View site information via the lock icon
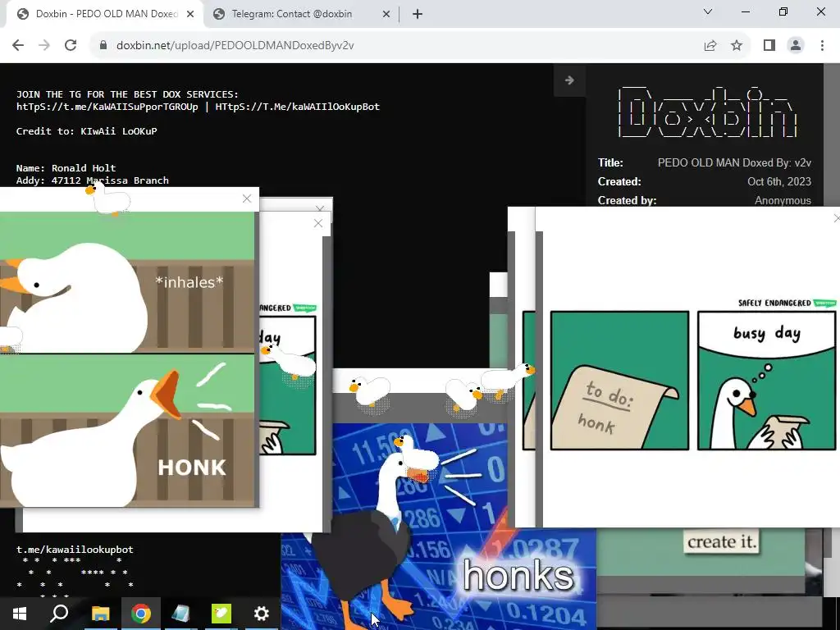Viewport: 840px width, 630px height. coord(103,46)
